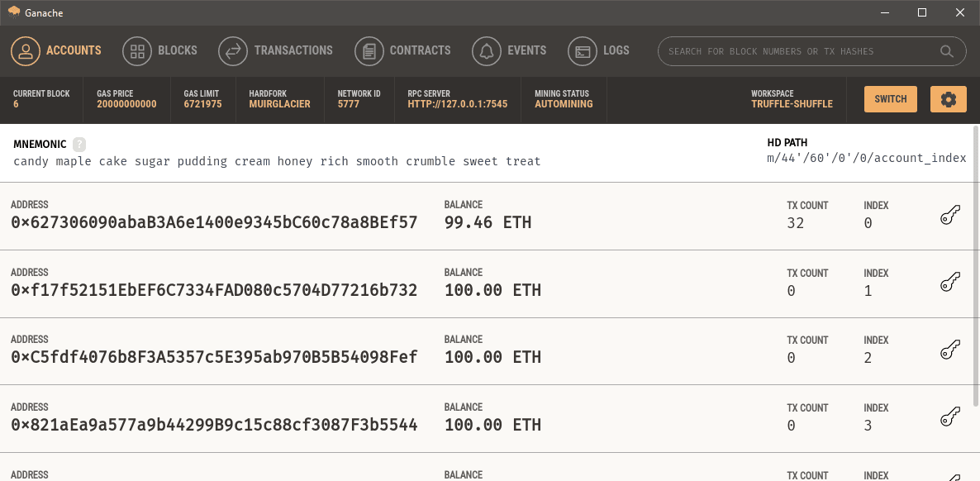This screenshot has width=980, height=481.
Task: Go to the Transactions tab
Action: 276,50
